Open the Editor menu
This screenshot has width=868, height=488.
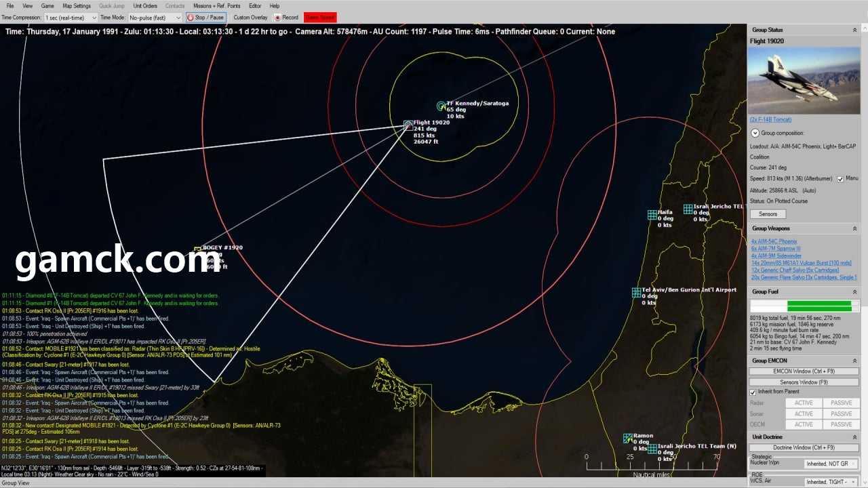point(255,6)
